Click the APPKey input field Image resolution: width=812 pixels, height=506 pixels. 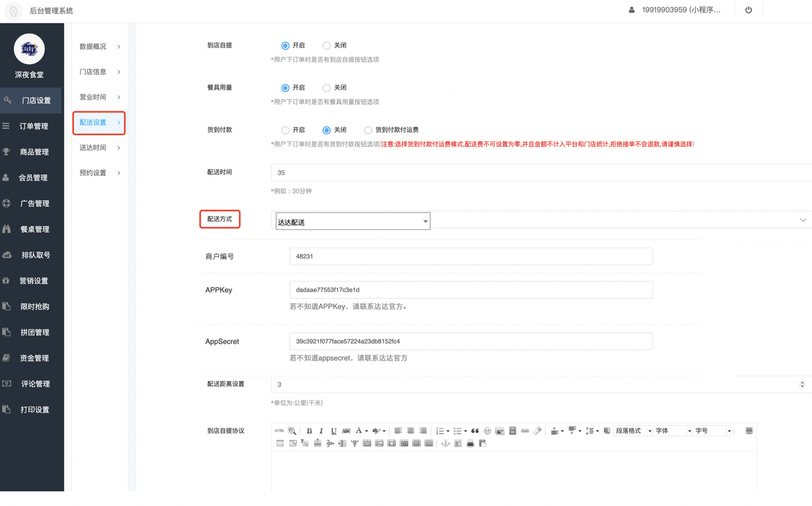[471, 290]
